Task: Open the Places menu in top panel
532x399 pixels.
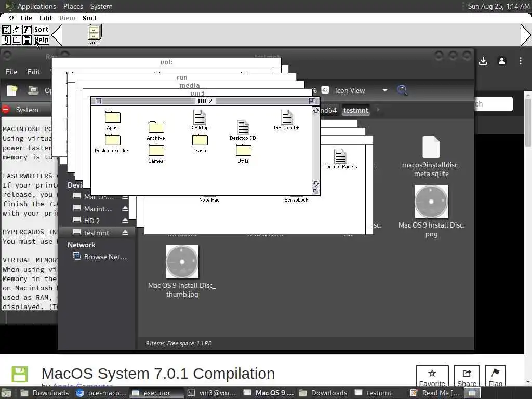Action: pos(73,6)
